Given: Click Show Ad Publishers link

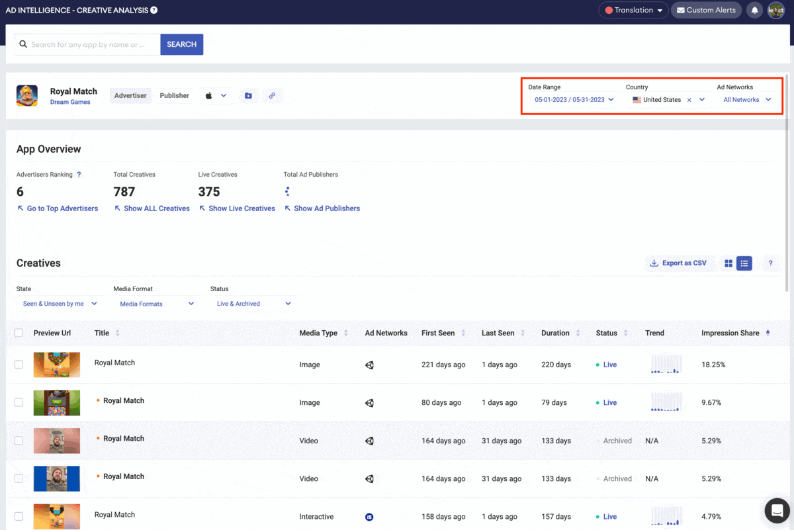Looking at the screenshot, I should 322,208.
